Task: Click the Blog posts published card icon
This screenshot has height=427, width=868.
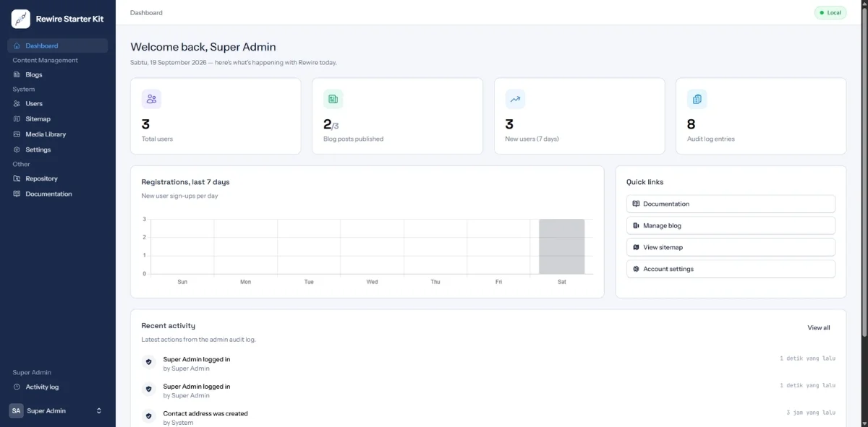Action: [333, 99]
